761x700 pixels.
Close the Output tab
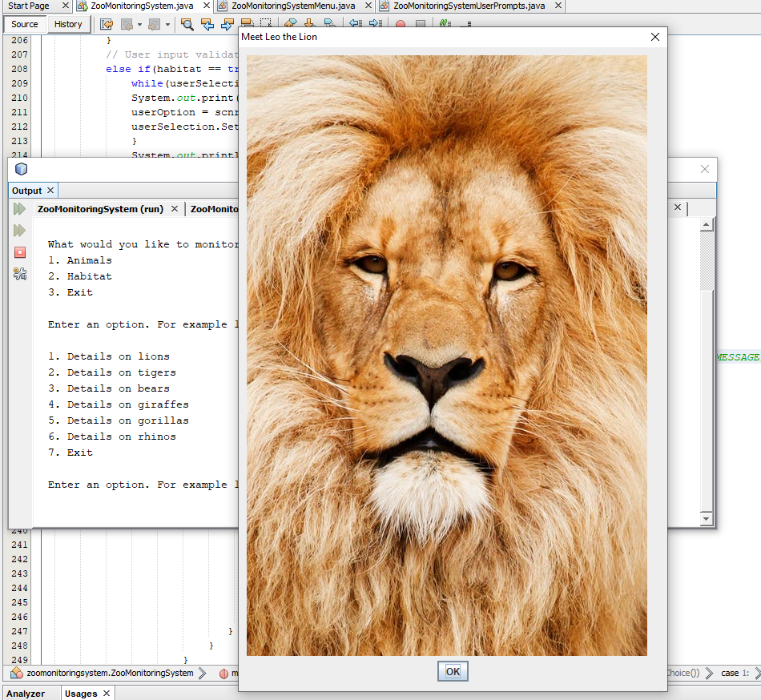50,190
